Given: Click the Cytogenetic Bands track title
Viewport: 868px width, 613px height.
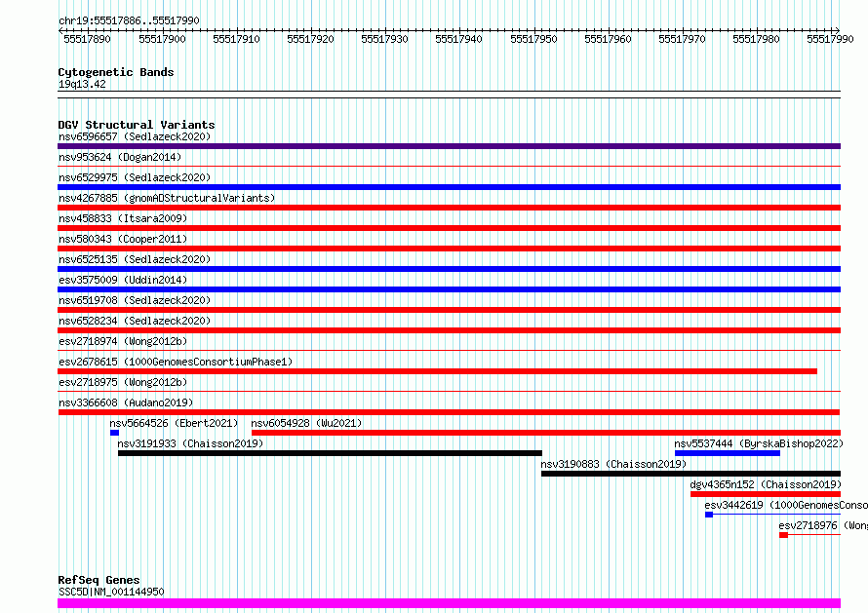Looking at the screenshot, I should click(x=116, y=72).
